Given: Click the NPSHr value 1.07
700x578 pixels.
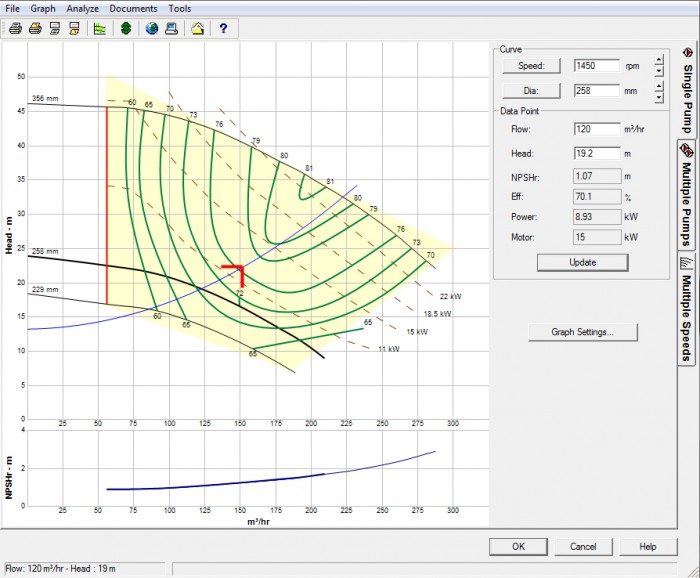Looking at the screenshot, I should point(597,176).
